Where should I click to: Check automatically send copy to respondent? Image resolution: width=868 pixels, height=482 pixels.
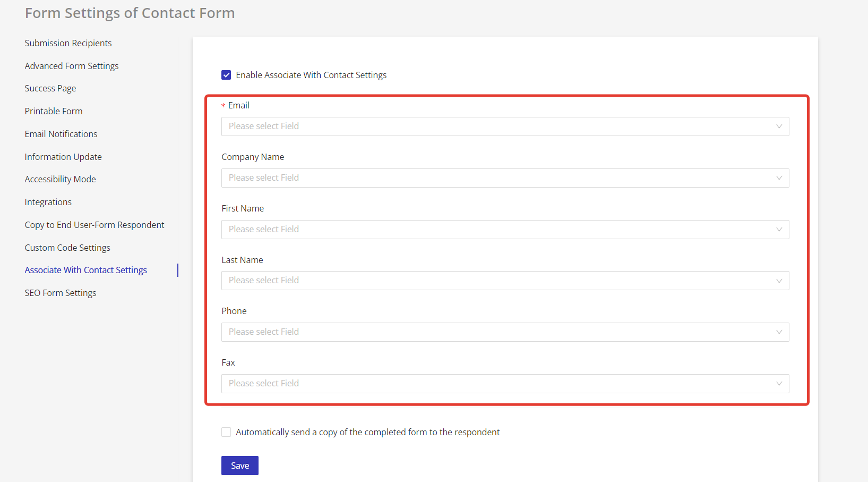(226, 432)
